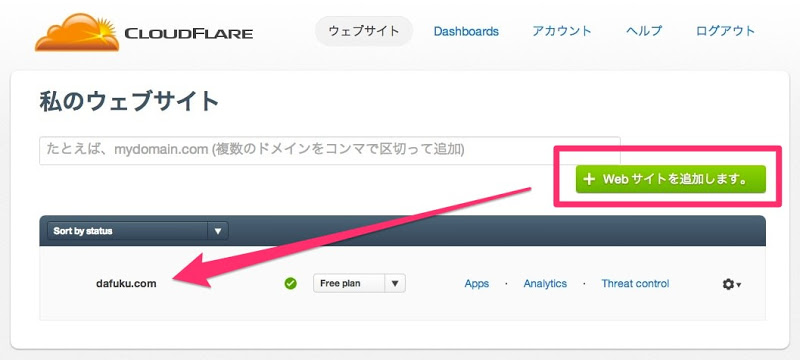
Task: Open the gear settings menu for dafuku.com
Action: (x=731, y=285)
